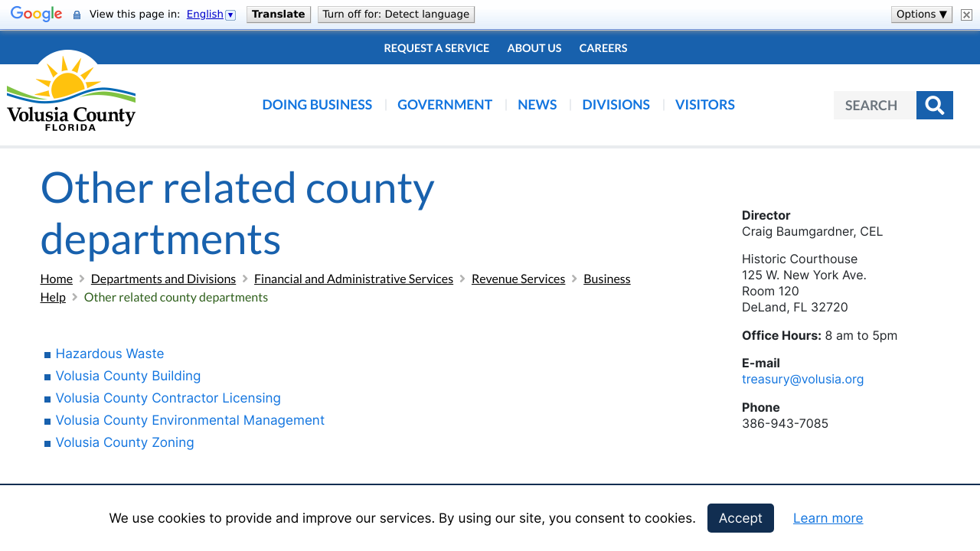Open Revenue Services breadcrumb link
Viewport: 980px width, 551px height.
click(518, 279)
